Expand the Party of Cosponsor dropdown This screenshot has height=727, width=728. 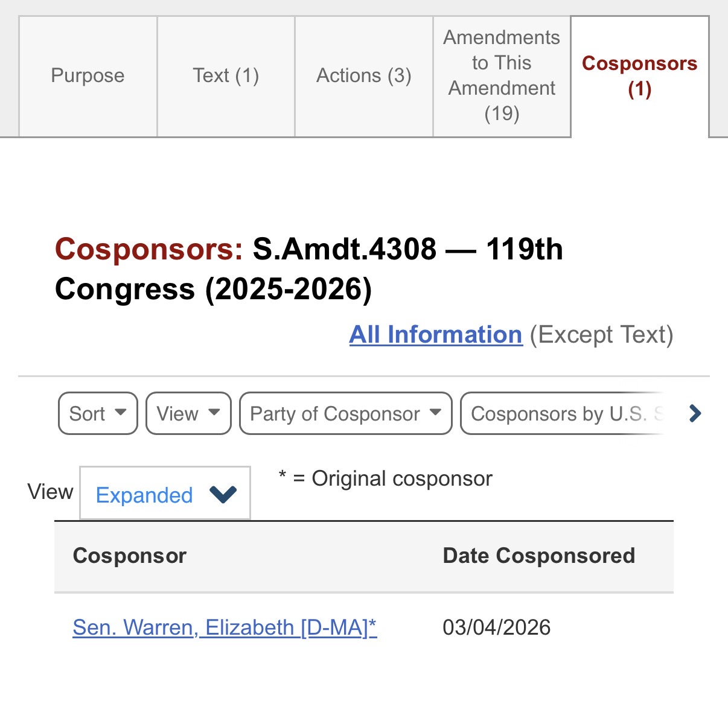pyautogui.click(x=345, y=414)
